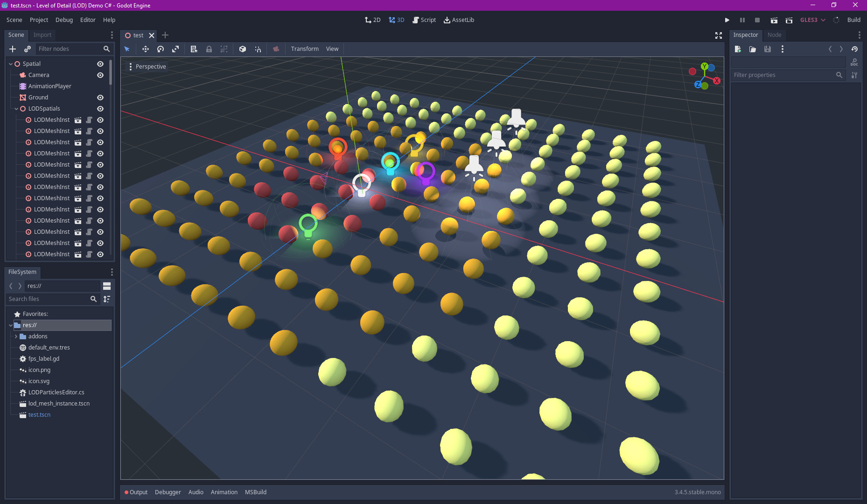Click the red X axis gizmo
867x504 pixels.
pos(717,81)
